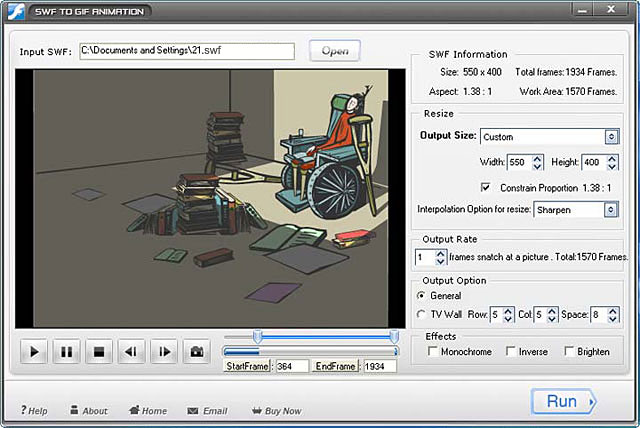The width and height of the screenshot is (640, 428).
Task: Enable the Inverse effect
Action: tap(511, 351)
